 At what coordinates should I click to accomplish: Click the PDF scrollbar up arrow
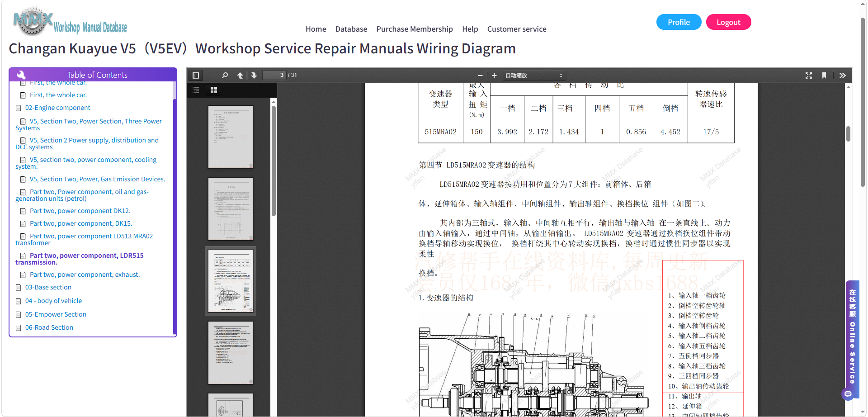848,87
